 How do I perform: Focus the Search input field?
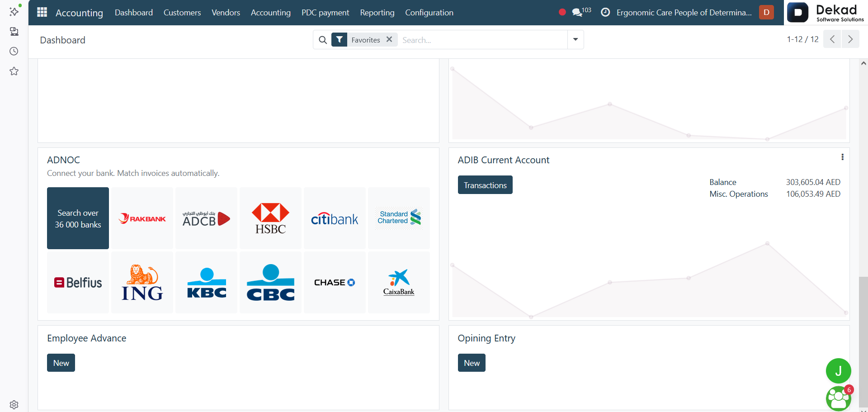(482, 40)
